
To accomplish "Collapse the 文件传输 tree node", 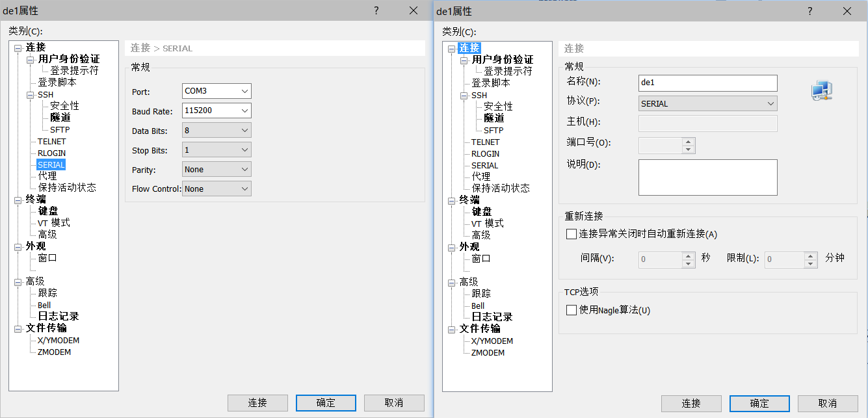I will click(x=19, y=328).
